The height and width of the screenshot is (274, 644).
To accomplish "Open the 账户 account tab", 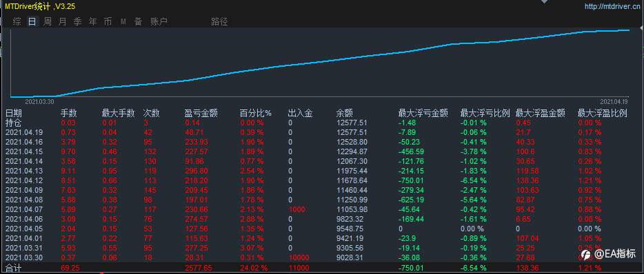I will pyautogui.click(x=159, y=22).
